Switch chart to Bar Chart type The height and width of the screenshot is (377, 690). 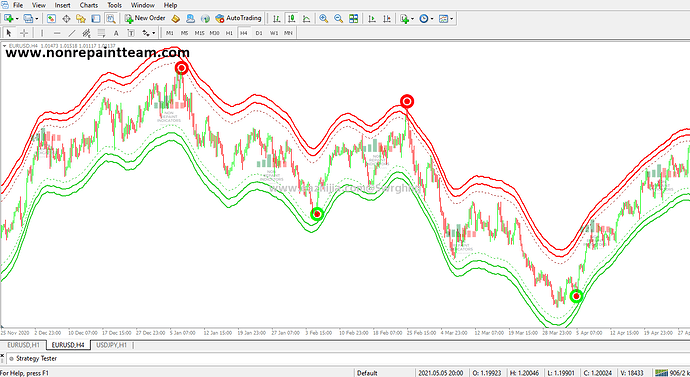point(276,18)
